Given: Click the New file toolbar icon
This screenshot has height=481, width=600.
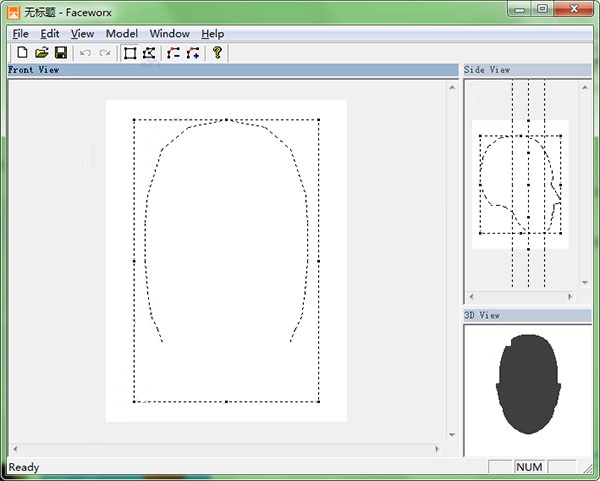Looking at the screenshot, I should click(22, 52).
